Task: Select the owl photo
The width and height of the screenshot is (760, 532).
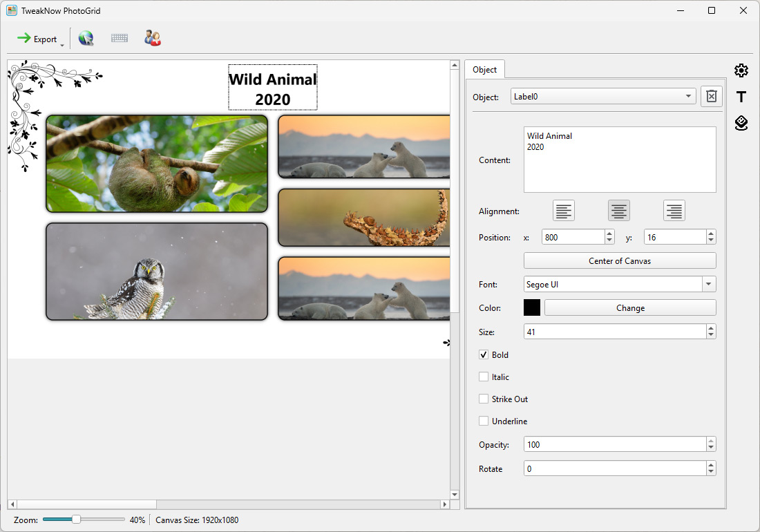Action: pos(157,272)
